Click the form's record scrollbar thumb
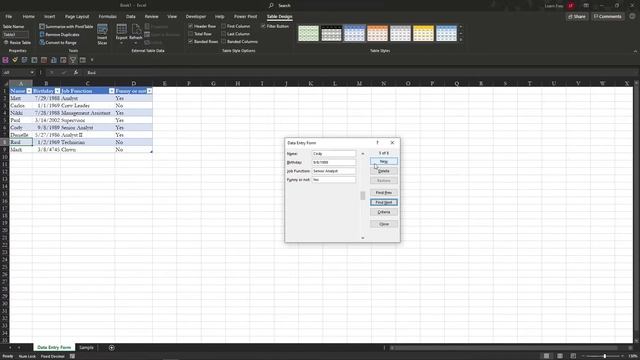 point(362,196)
